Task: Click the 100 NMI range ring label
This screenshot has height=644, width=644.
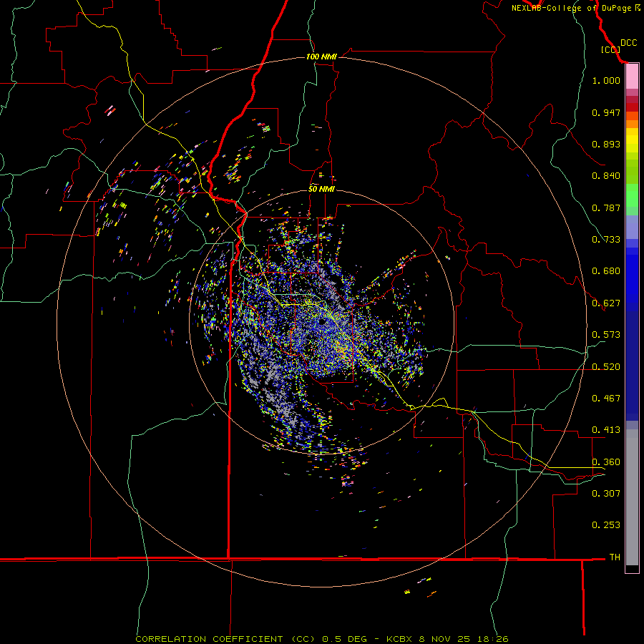Action: 321,57
